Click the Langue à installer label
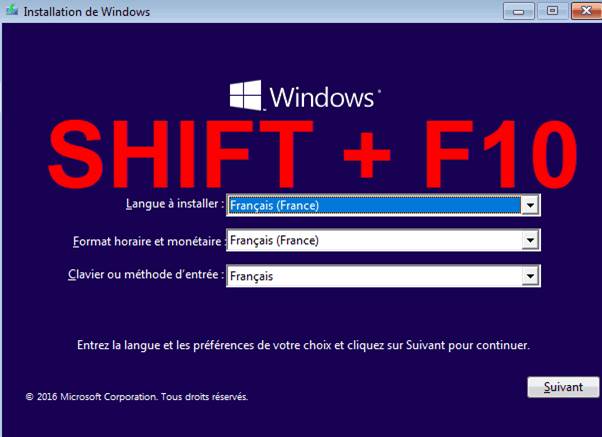Screen dimensions: 602x437 click(x=175, y=204)
